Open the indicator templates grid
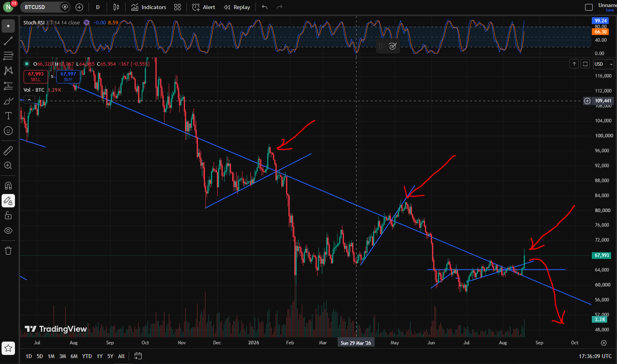The height and width of the screenshot is (364, 617). tap(177, 7)
